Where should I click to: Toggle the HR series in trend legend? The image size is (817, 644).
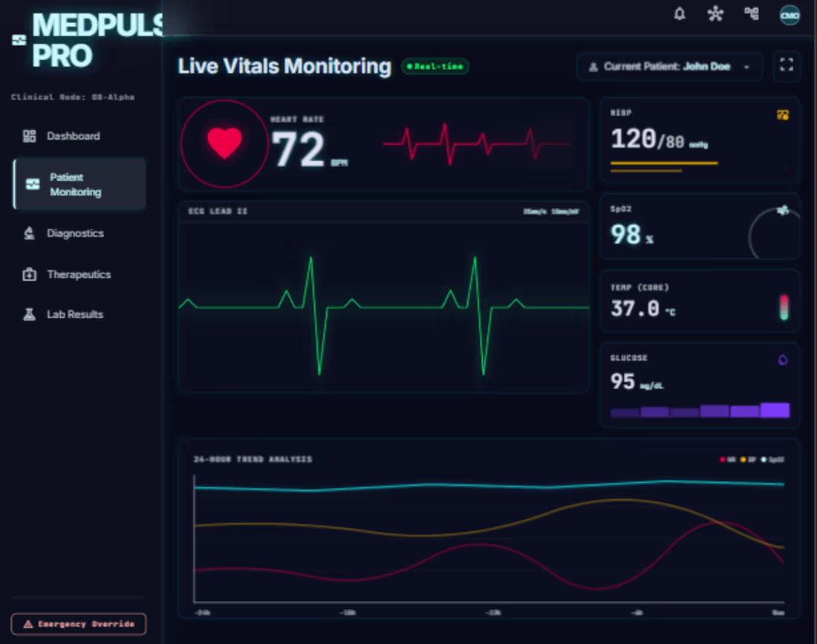point(727,460)
